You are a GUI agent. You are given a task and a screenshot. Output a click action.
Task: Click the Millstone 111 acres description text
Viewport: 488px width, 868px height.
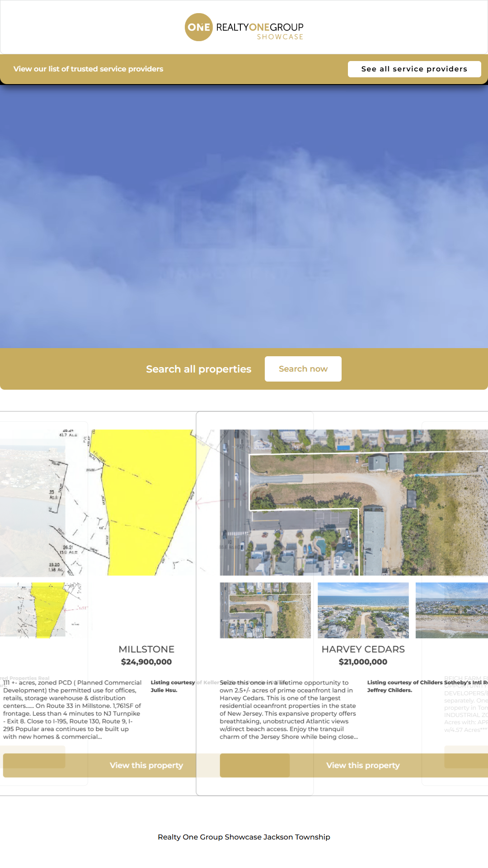point(72,710)
